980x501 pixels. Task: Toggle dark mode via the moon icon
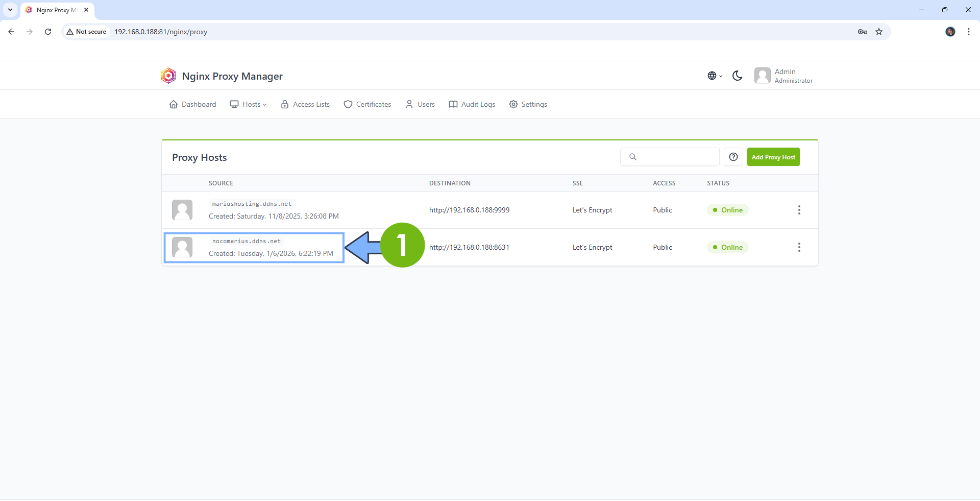(738, 76)
